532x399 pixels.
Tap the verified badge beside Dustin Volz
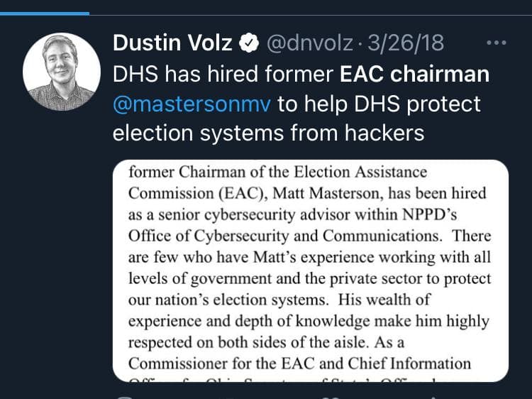[x=248, y=44]
